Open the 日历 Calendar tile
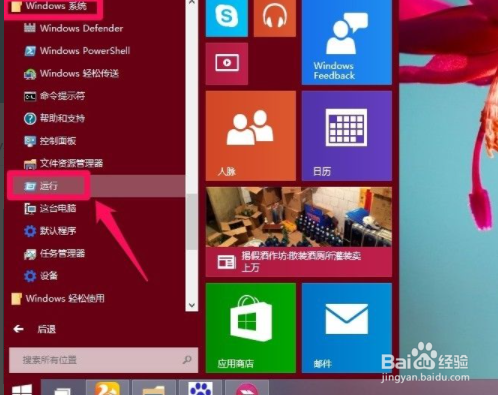This screenshot has height=395, width=498. click(347, 136)
